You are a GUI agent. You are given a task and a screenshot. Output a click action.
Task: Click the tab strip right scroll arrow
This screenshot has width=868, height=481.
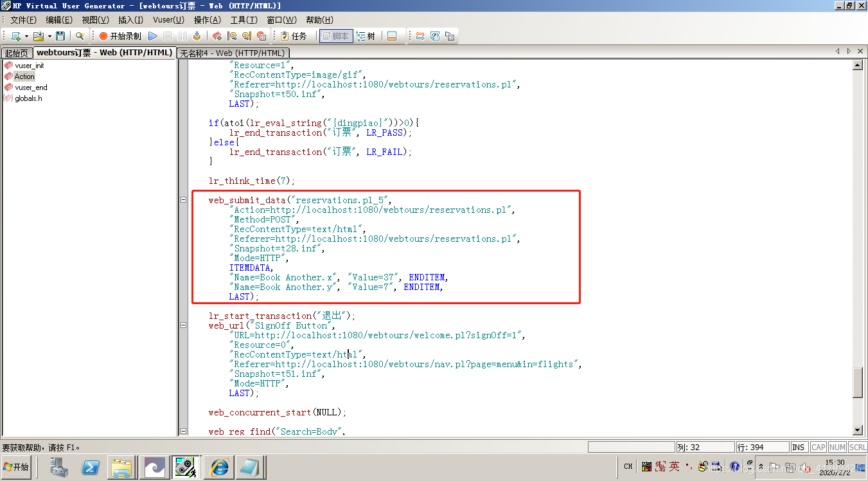coord(849,51)
